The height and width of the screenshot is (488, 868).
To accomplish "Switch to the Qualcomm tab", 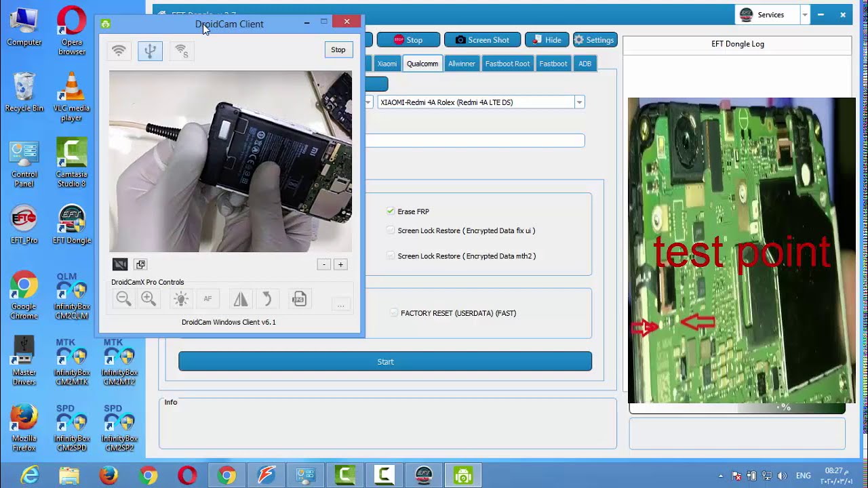I will (422, 64).
